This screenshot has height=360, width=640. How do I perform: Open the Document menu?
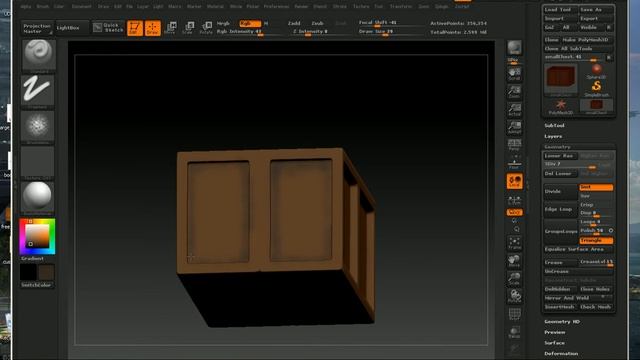point(81,7)
